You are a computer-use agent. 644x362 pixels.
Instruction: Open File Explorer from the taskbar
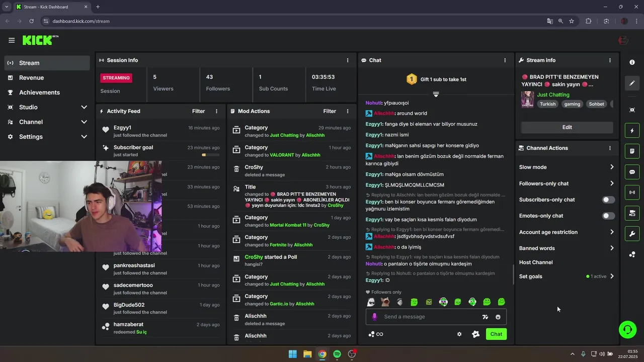click(x=307, y=354)
